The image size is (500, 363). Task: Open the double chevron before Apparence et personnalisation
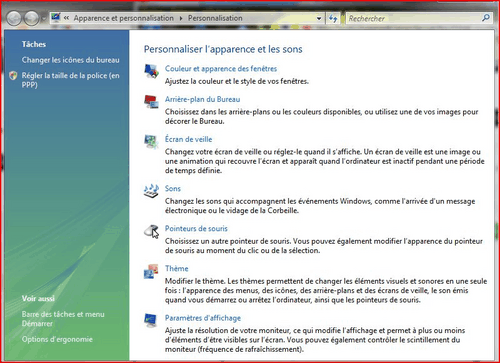[66, 18]
